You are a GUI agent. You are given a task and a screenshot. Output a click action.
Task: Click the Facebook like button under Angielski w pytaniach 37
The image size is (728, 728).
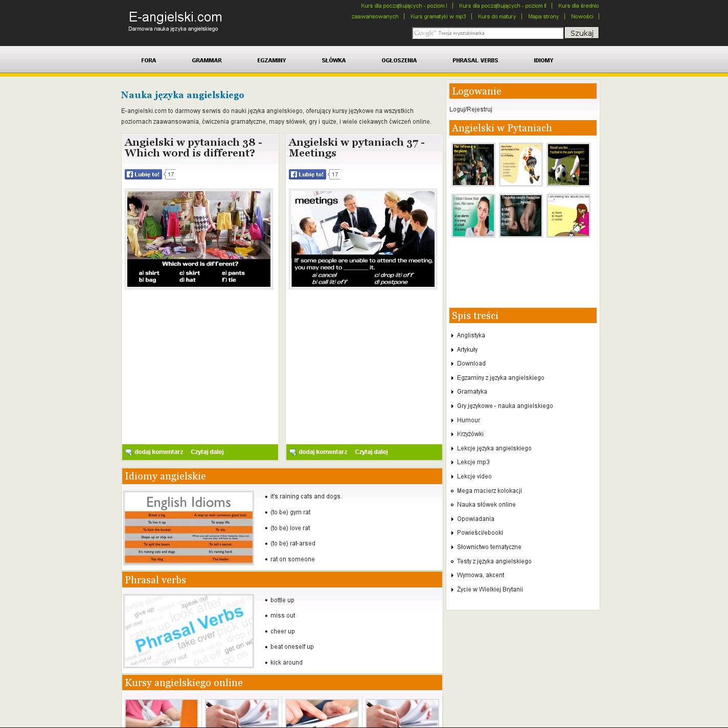(307, 174)
